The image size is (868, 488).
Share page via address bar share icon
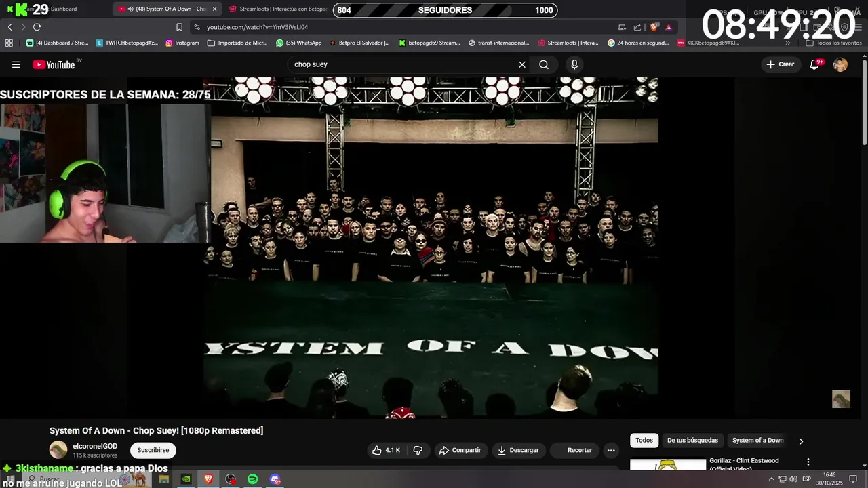pos(637,27)
